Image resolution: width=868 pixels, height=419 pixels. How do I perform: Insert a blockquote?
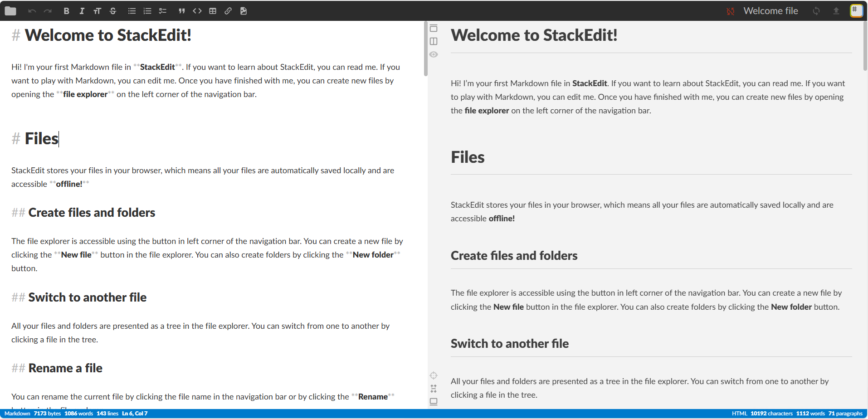pyautogui.click(x=182, y=11)
